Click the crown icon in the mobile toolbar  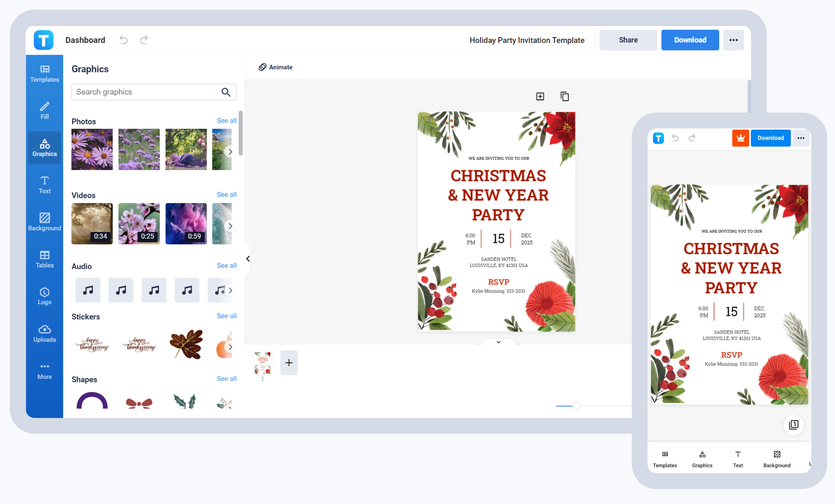pyautogui.click(x=740, y=138)
